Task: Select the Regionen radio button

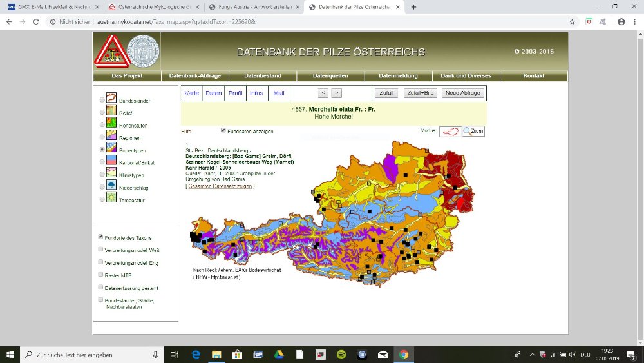Action: [102, 137]
